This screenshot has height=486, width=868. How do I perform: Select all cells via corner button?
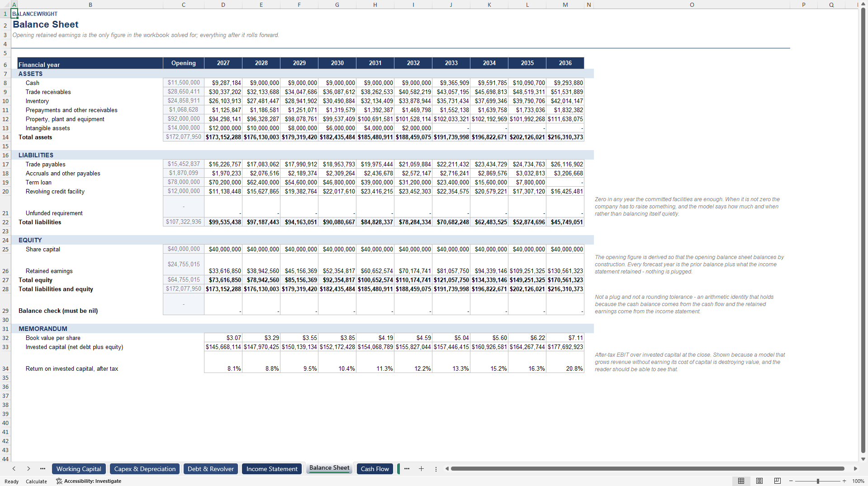(5, 5)
